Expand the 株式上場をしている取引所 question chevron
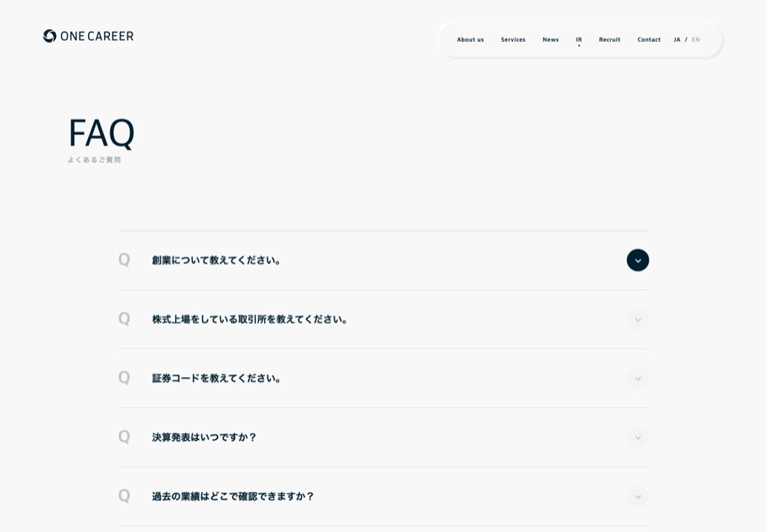767x532 pixels. pos(638,319)
